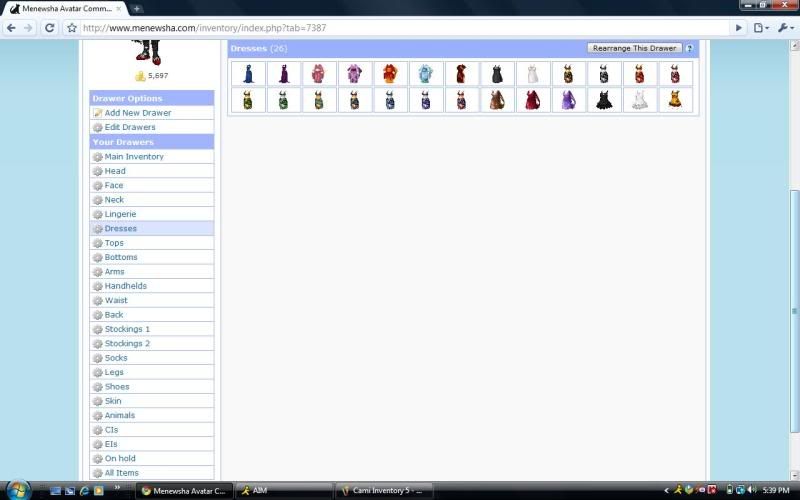Choose the plain white dress in first row

tap(533, 73)
